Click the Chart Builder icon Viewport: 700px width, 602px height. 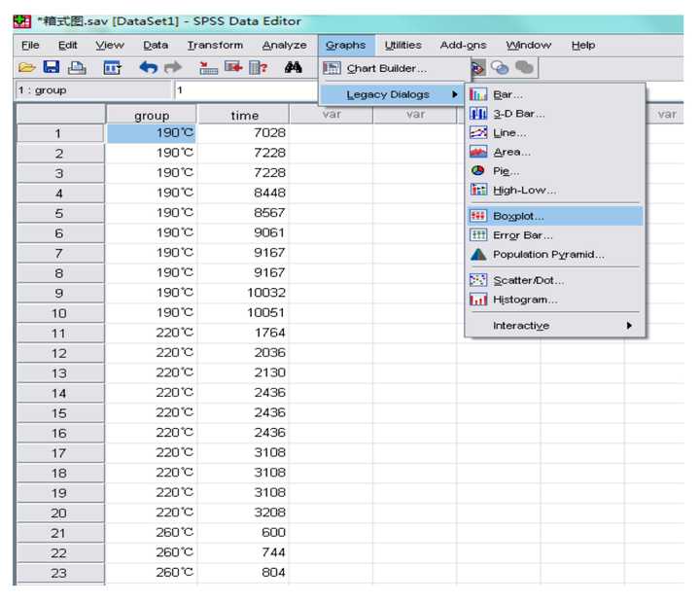click(x=332, y=68)
